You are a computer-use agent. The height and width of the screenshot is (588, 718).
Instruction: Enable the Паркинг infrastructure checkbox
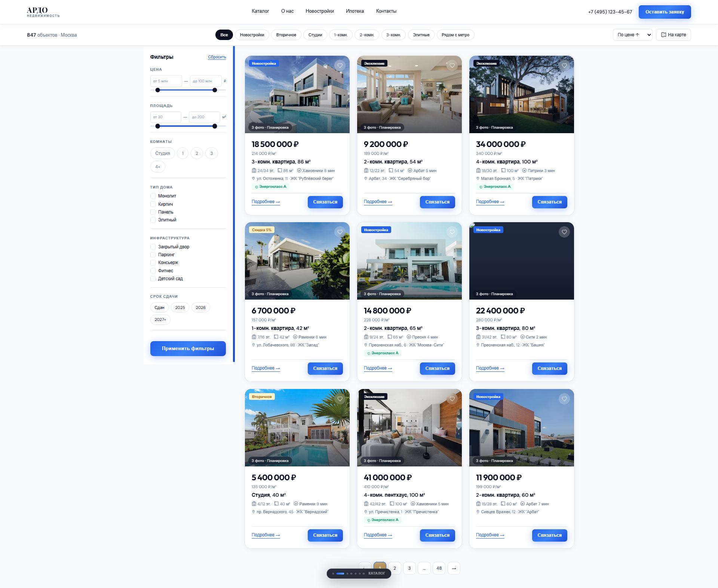coord(153,255)
